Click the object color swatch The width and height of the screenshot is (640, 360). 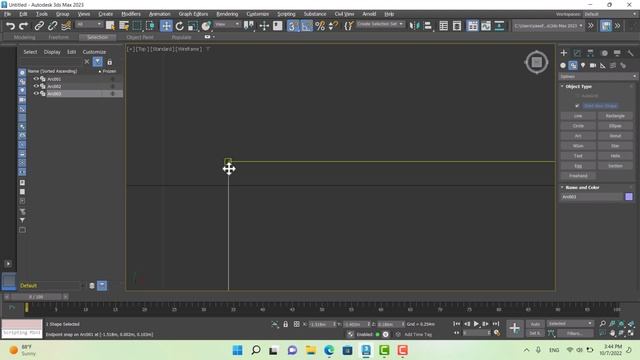click(629, 197)
